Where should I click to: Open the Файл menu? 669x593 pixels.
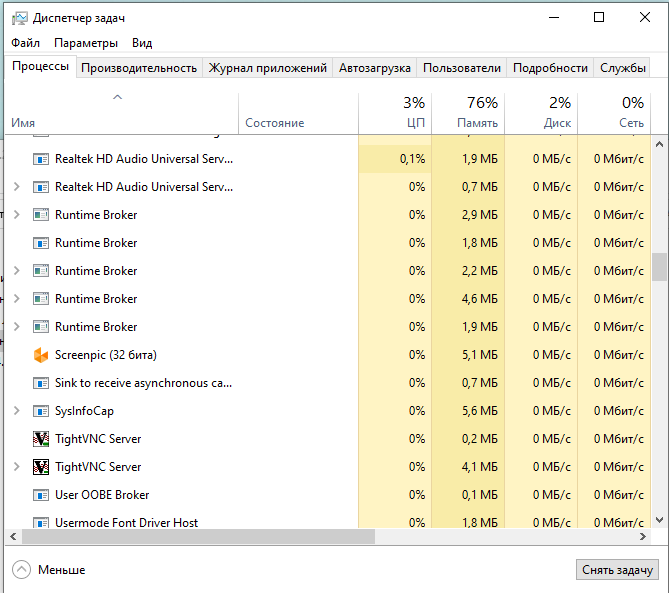point(26,43)
